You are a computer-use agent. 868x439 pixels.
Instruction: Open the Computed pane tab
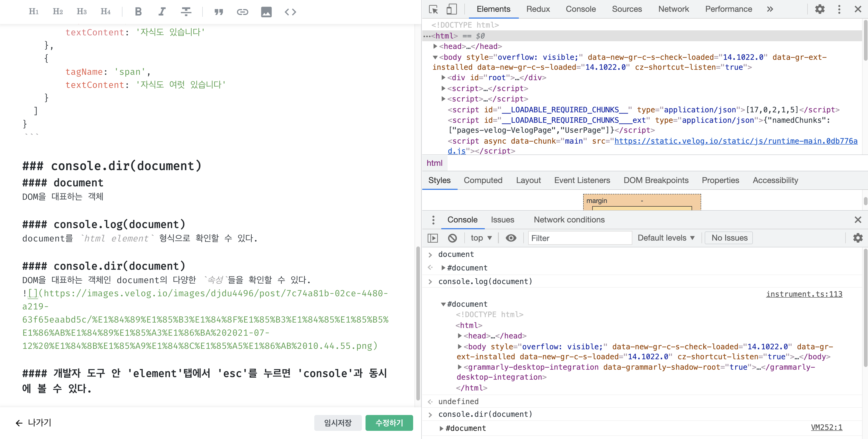[x=483, y=181]
